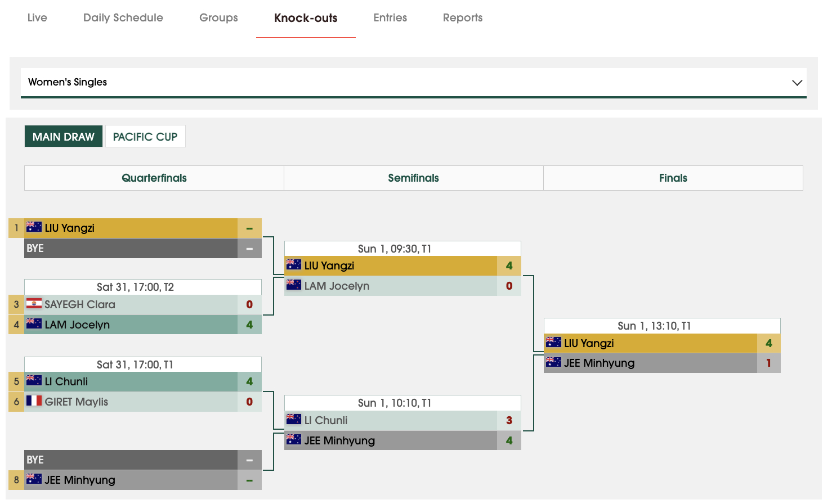Screen dimensions: 832x504
Task: Click the French flag beside GIRET Maylis
Action: (34, 402)
